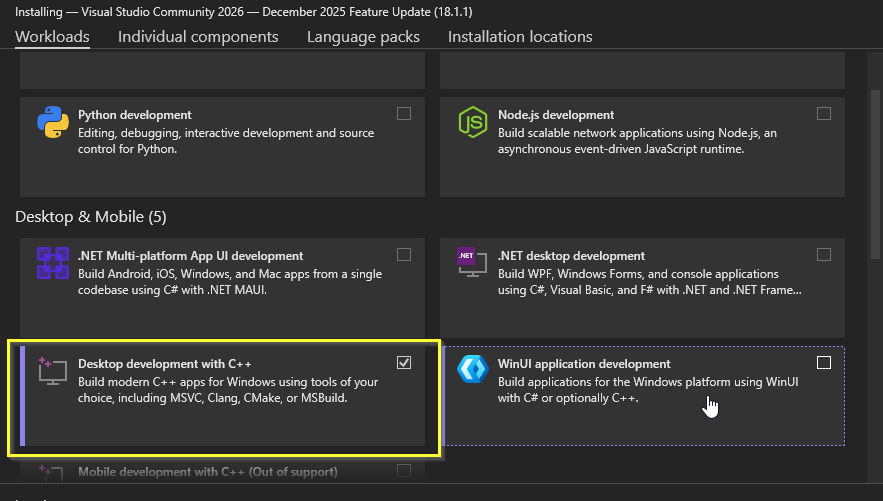883x501 pixels.
Task: Check the Node.js development workload box
Action: (824, 114)
